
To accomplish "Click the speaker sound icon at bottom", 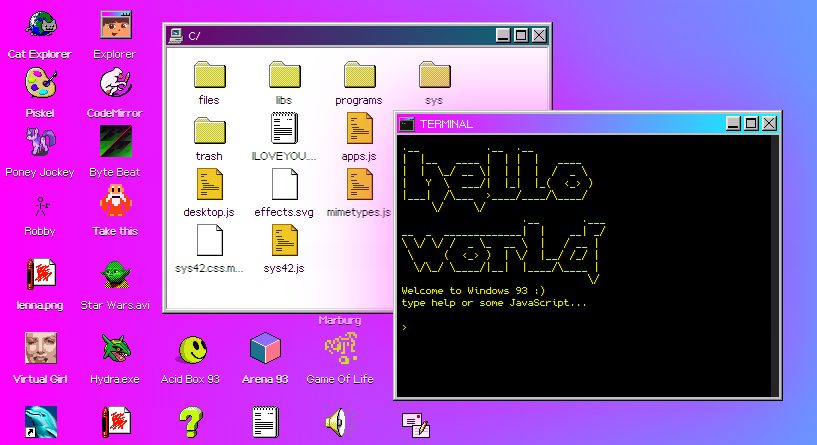I will [x=336, y=422].
